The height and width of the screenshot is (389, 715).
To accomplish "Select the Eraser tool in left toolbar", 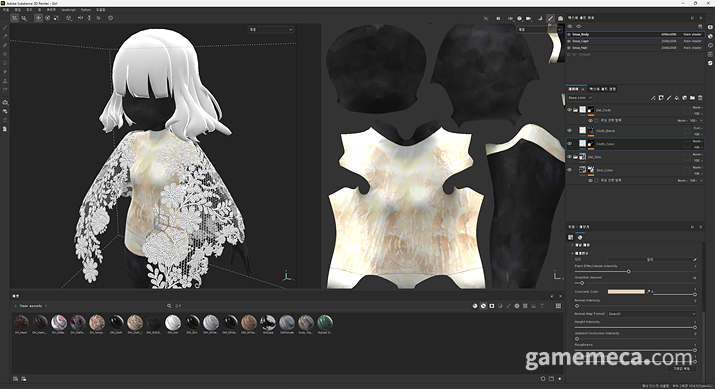I will 5,36.
